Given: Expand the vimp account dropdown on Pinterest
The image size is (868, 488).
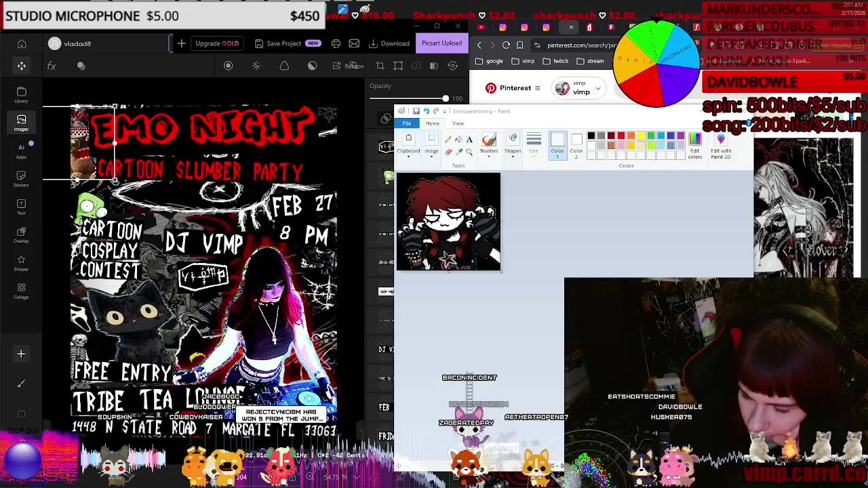Looking at the screenshot, I should [x=598, y=88].
